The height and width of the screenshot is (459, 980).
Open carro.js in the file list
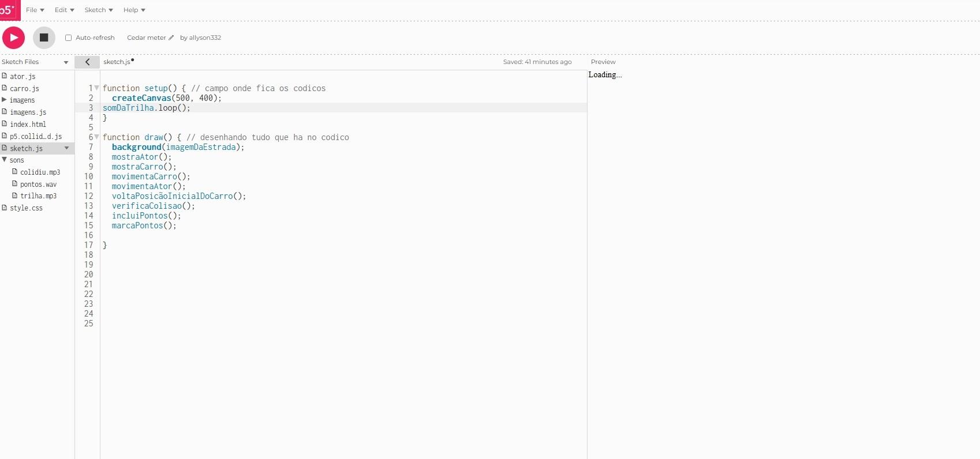click(24, 88)
